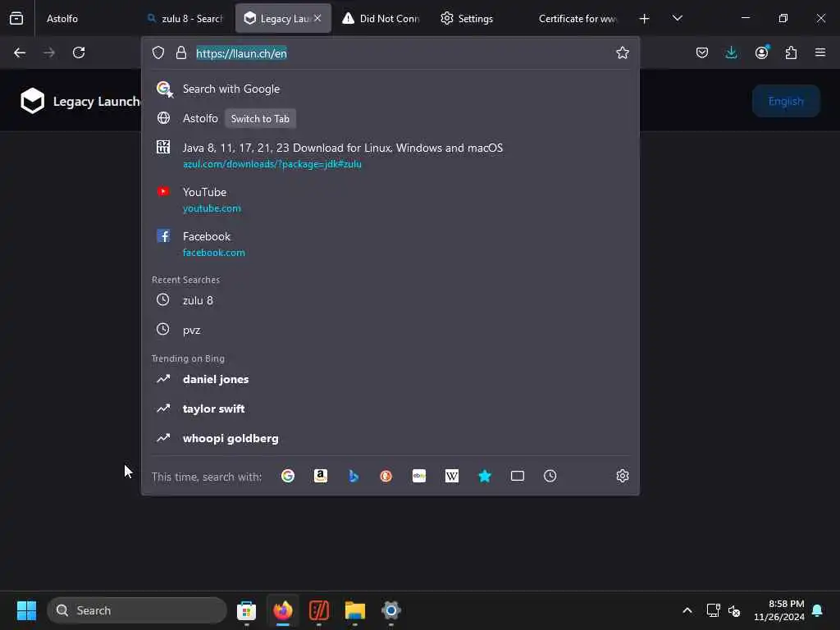Open search settings gear in dropdown
This screenshot has width=840, height=630.
pos(622,476)
